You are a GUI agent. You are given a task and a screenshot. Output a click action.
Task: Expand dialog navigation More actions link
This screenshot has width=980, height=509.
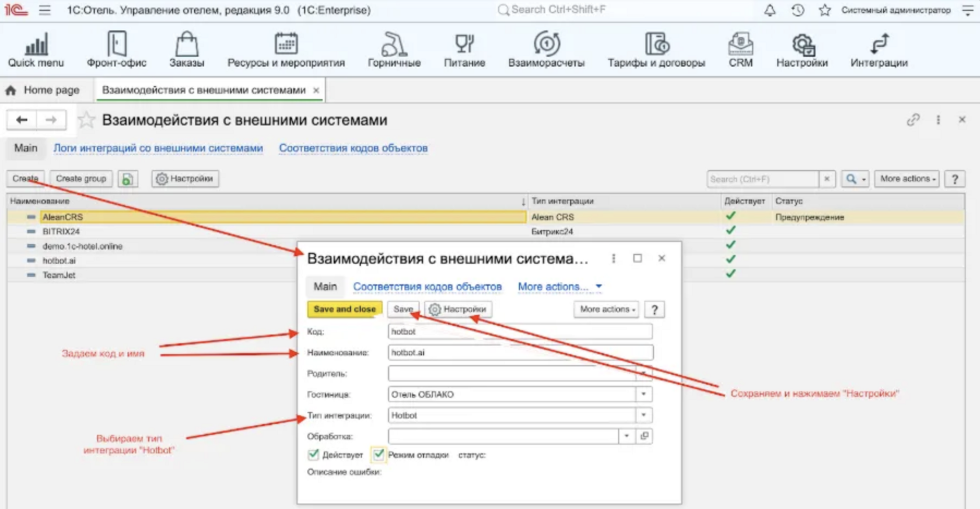point(559,287)
